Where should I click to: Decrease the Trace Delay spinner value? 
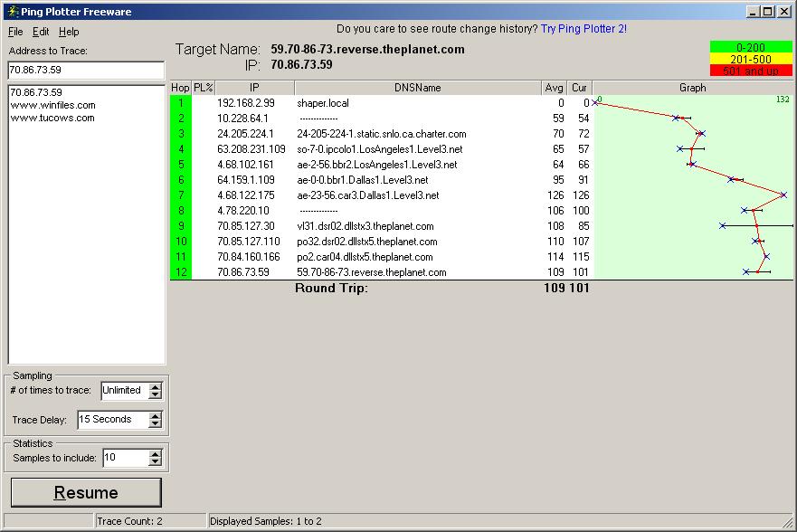pyautogui.click(x=156, y=423)
